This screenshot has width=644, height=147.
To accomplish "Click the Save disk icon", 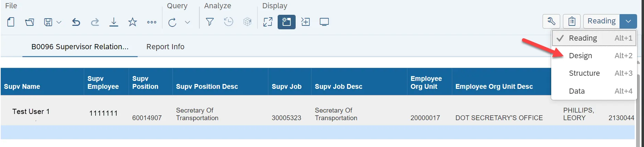I will coord(48,22).
